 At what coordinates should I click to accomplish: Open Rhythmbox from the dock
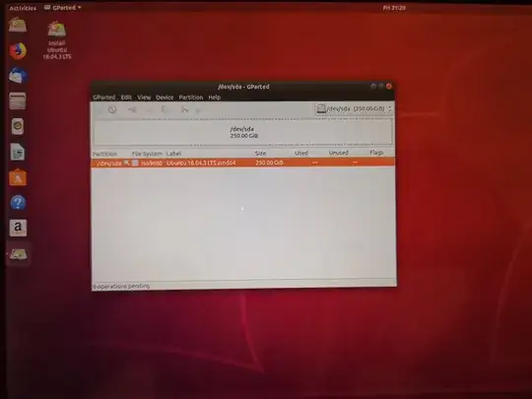[18, 126]
